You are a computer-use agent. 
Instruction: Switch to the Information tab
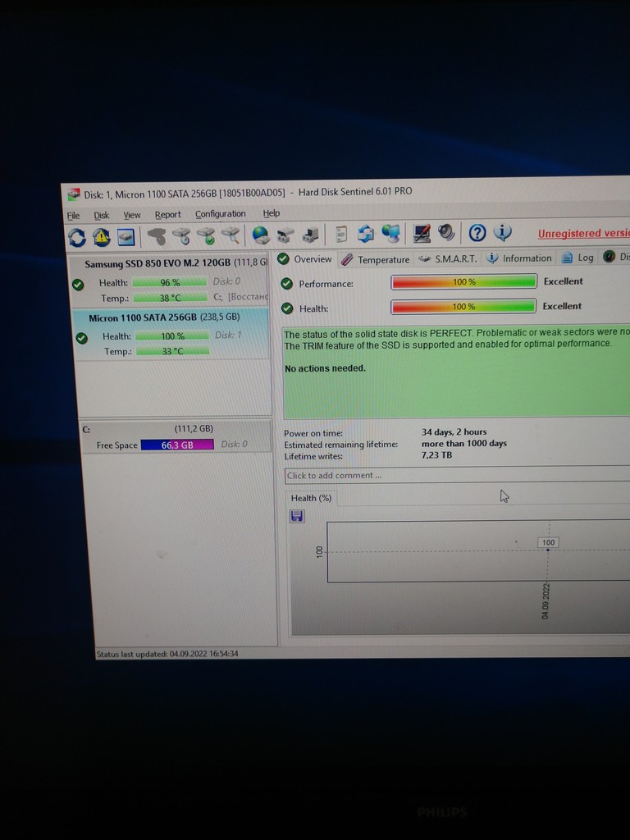[x=519, y=258]
